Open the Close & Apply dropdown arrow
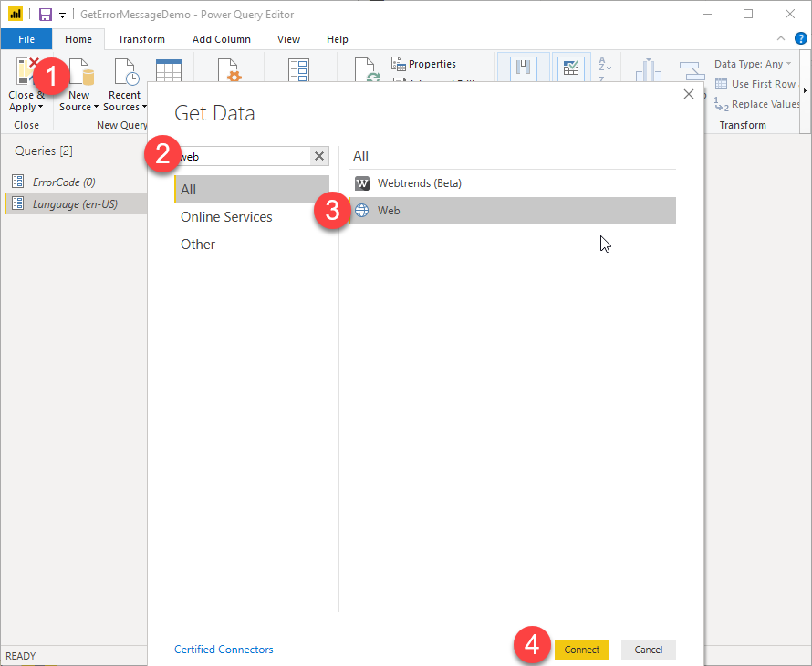812x666 pixels. pyautogui.click(x=41, y=108)
